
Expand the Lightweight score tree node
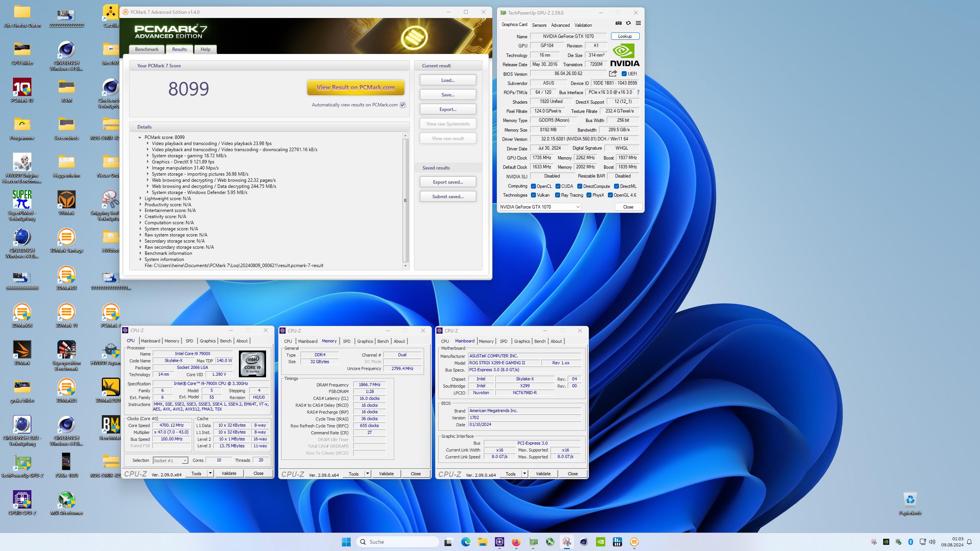pyautogui.click(x=140, y=199)
